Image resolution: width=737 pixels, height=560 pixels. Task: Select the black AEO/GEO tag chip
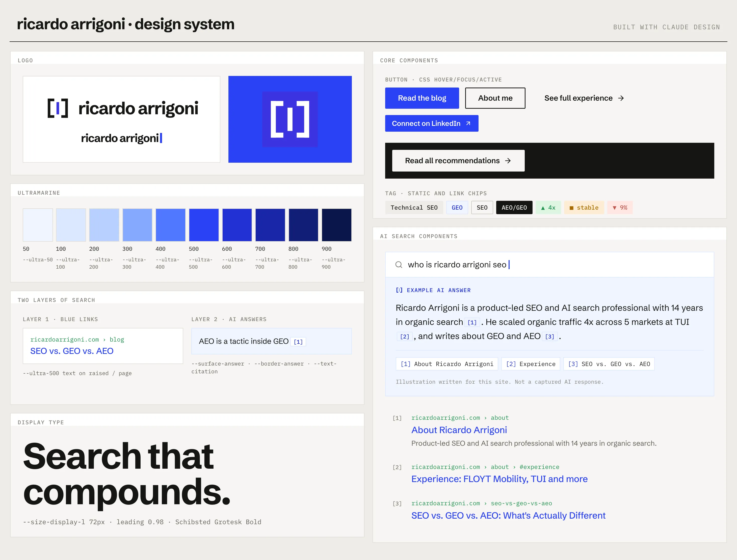point(514,208)
